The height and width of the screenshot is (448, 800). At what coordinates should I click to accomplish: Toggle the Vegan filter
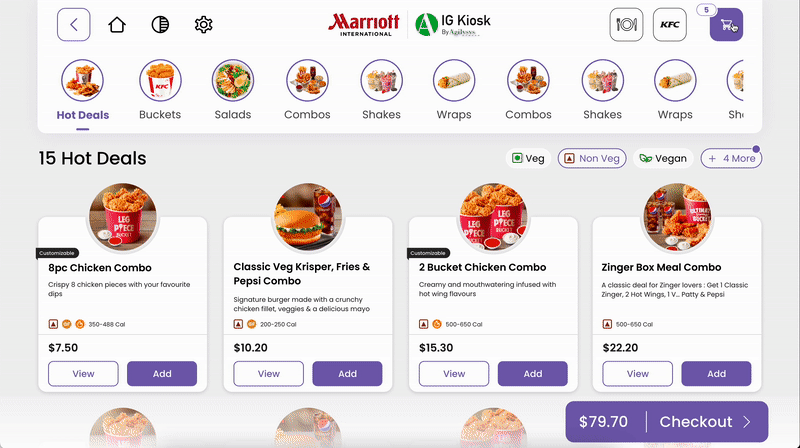pos(663,158)
